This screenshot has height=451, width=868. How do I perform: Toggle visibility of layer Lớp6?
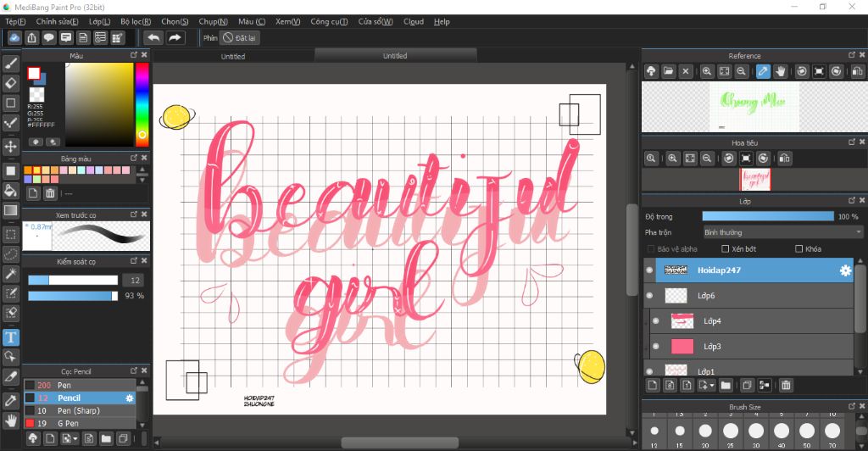pos(649,296)
